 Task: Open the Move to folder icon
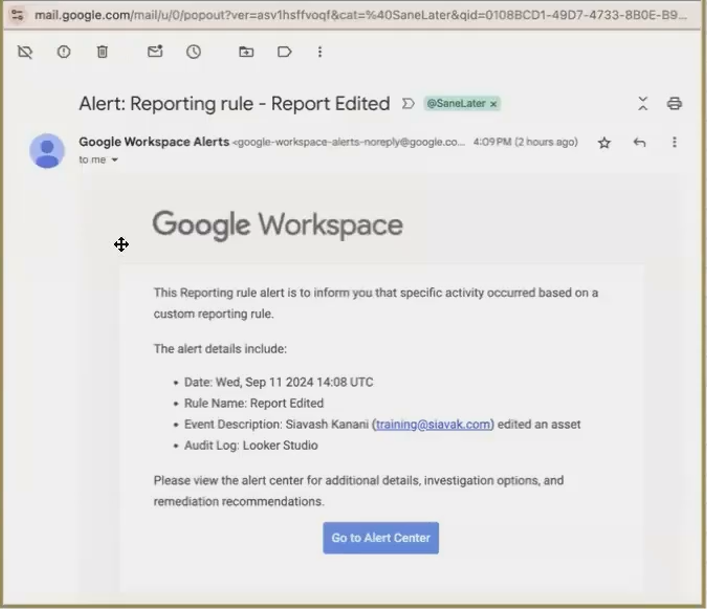[x=246, y=52]
